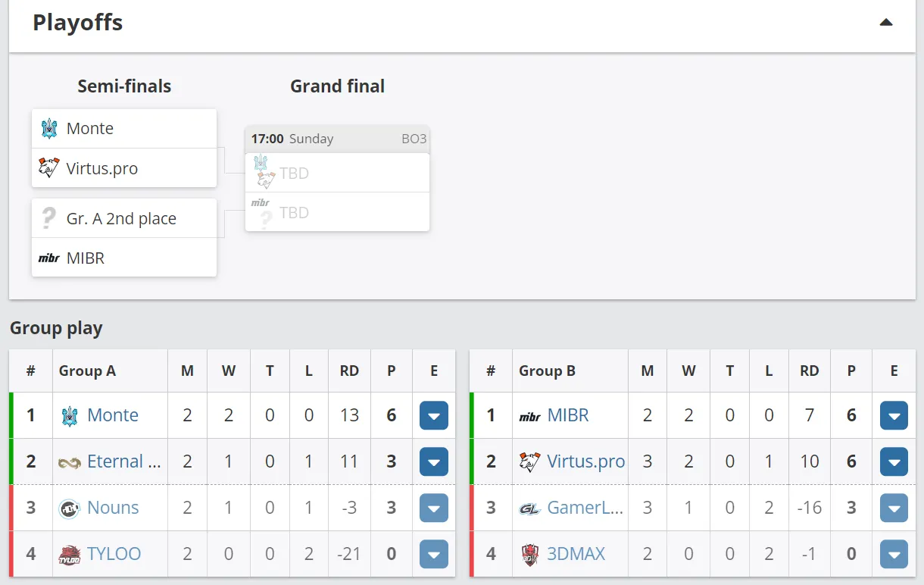
Task: Click the Nouns logo in Group A table
Action: pyautogui.click(x=70, y=508)
